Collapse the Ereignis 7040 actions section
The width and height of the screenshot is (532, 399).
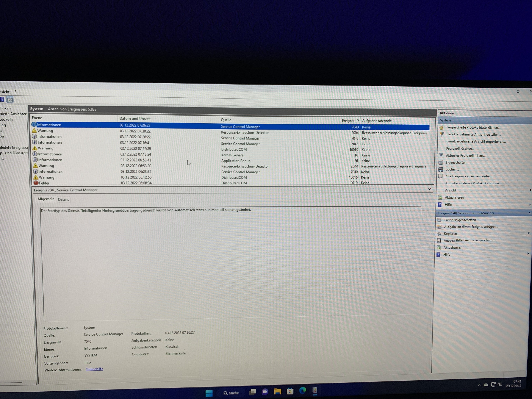click(529, 213)
